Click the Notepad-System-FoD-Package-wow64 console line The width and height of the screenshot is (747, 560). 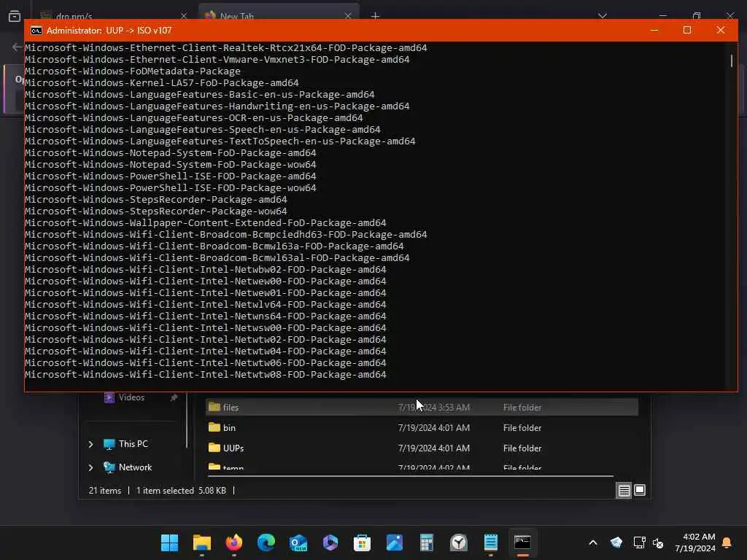[171, 164]
